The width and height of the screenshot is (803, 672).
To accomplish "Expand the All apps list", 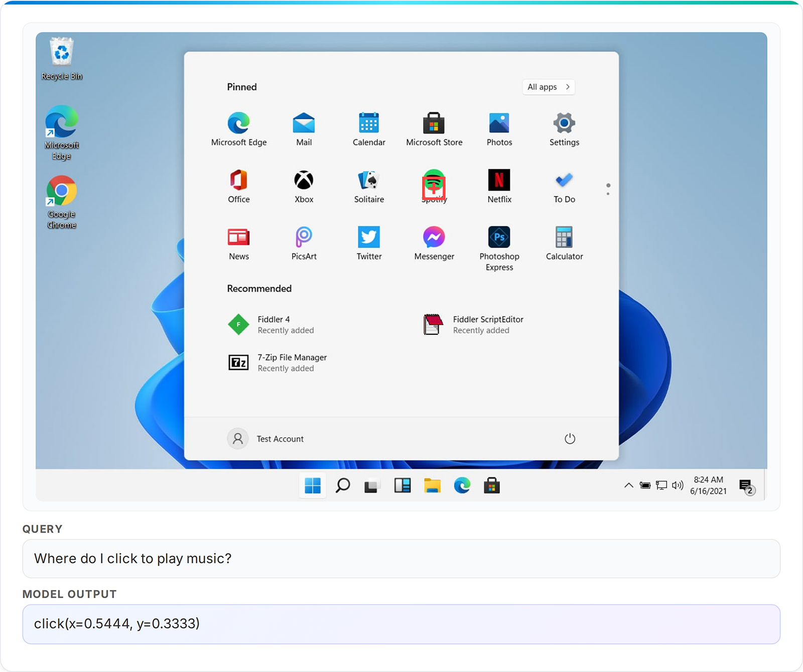I will 548,87.
